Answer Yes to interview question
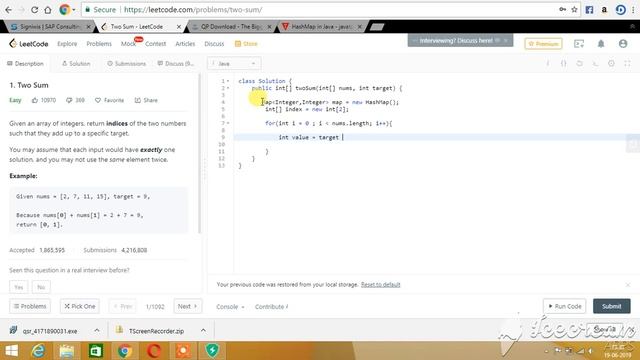 pos(19,287)
